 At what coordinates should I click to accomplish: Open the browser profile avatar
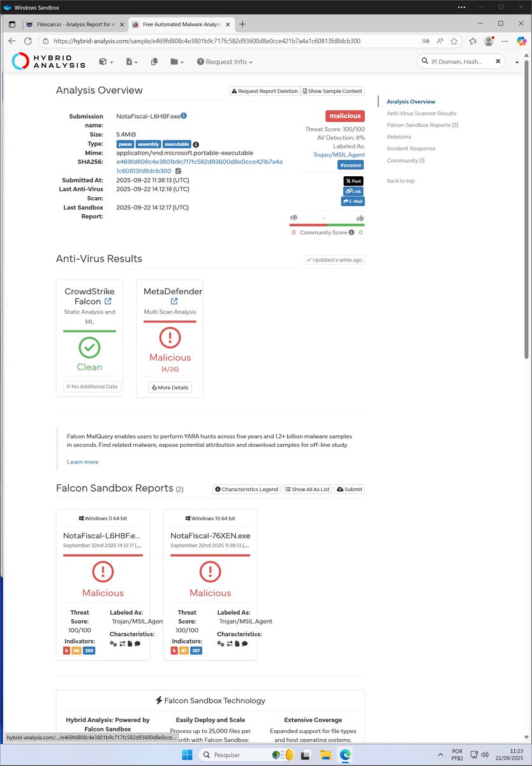(489, 41)
